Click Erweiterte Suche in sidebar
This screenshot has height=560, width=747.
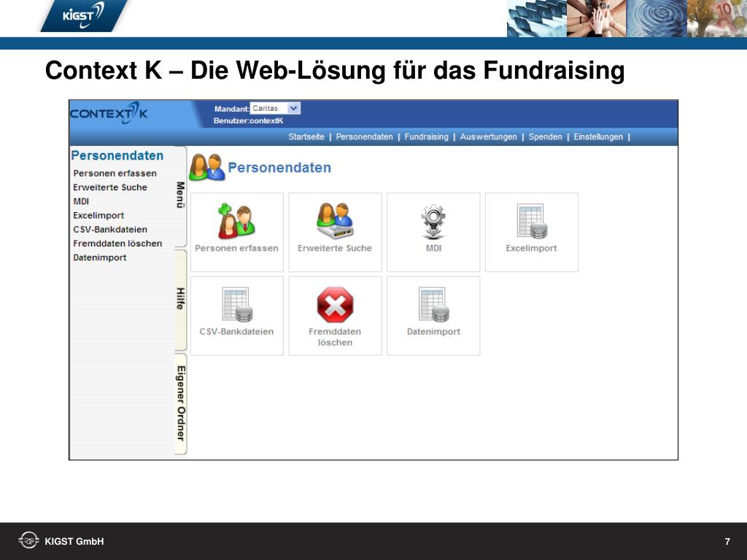tap(110, 187)
